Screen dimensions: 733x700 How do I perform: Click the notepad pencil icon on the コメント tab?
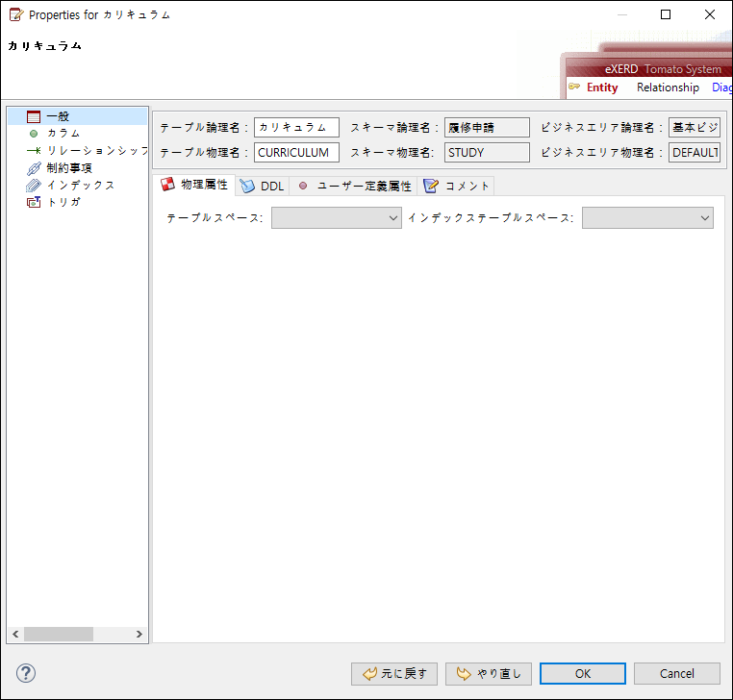(x=431, y=186)
